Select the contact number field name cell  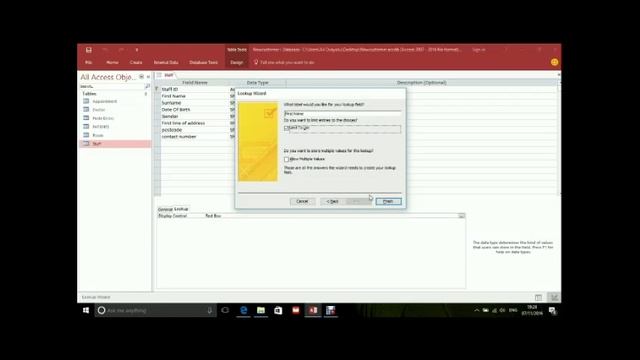pos(195,136)
